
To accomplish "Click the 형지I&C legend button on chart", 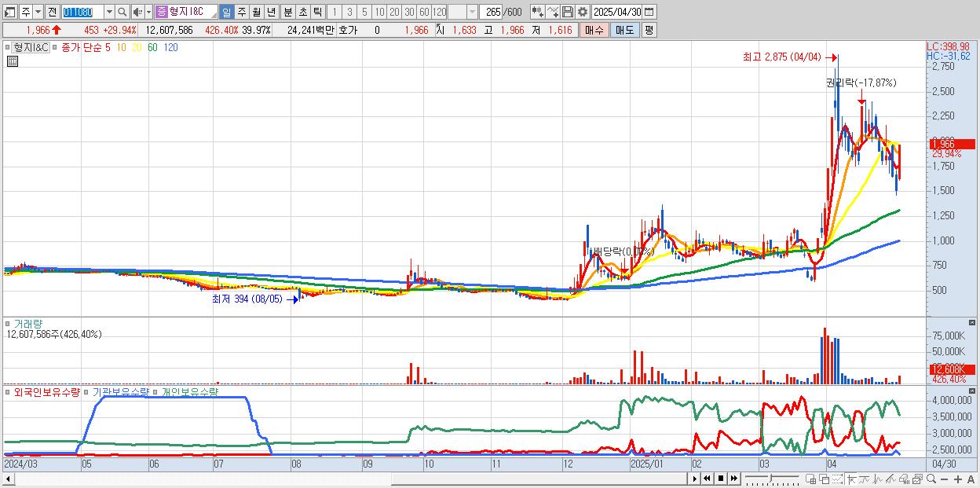I will tap(31, 47).
